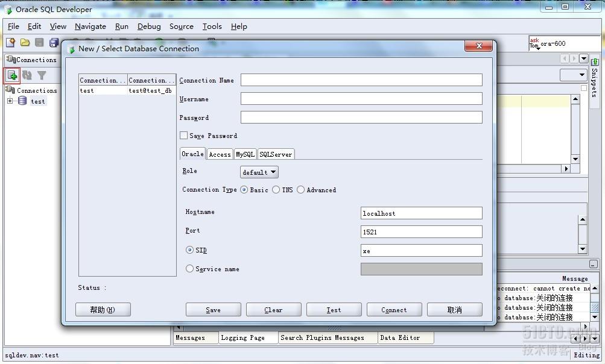605x364 pixels.
Task: Open the View menu
Action: (58, 27)
